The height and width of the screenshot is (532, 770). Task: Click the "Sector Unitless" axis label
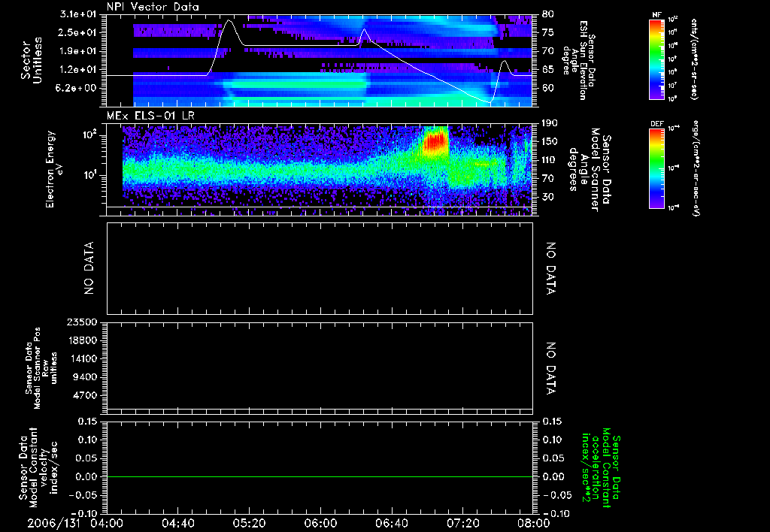32,60
